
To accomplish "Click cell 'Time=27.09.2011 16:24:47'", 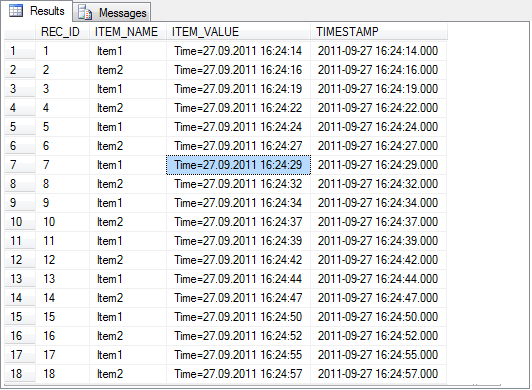I will point(239,298).
